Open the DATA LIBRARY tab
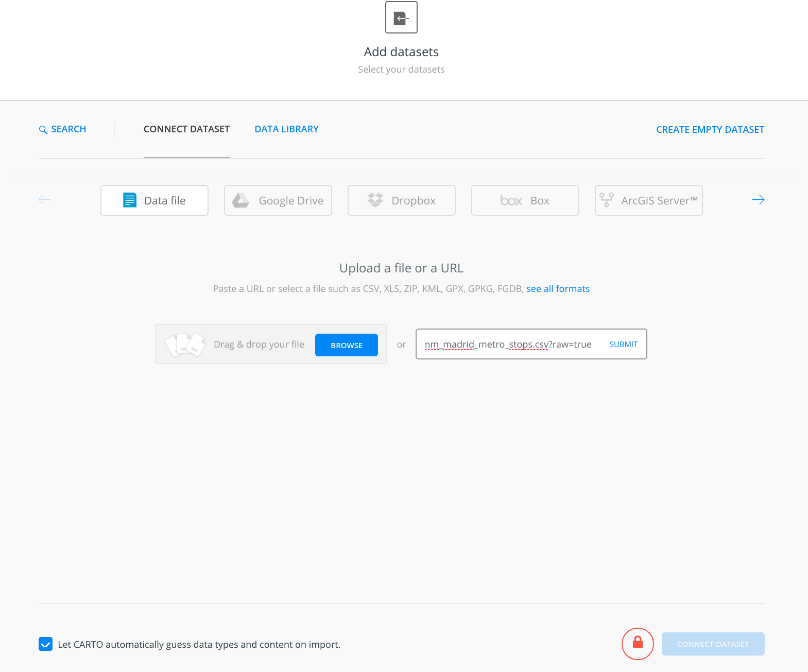808x672 pixels. coord(286,129)
